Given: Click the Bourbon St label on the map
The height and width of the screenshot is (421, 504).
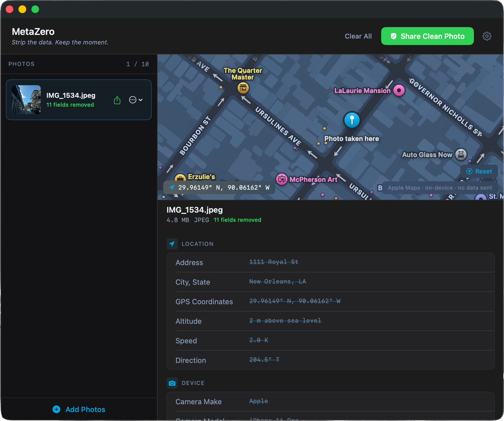Looking at the screenshot, I should pyautogui.click(x=196, y=136).
